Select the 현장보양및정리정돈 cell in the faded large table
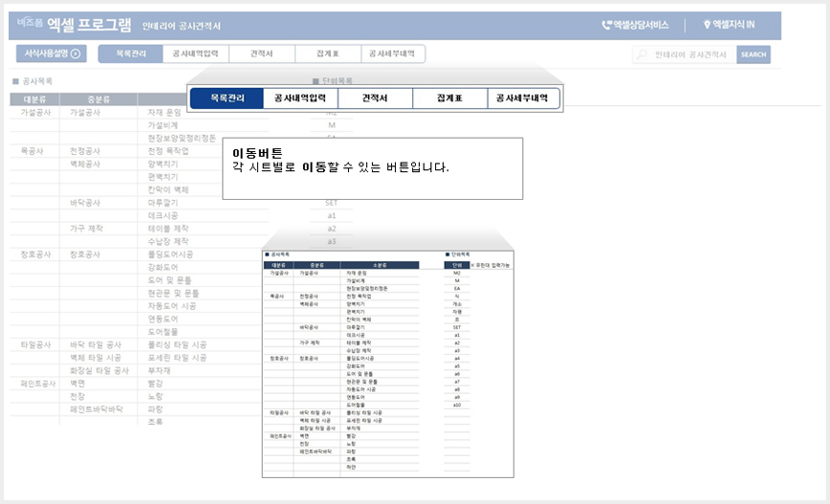Image resolution: width=830 pixels, height=504 pixels. [x=182, y=138]
